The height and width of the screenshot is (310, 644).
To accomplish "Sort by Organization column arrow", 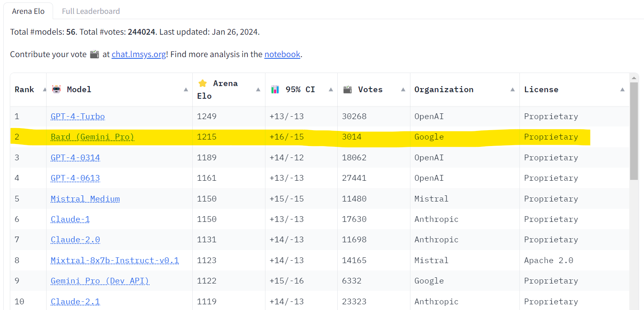I will click(513, 89).
